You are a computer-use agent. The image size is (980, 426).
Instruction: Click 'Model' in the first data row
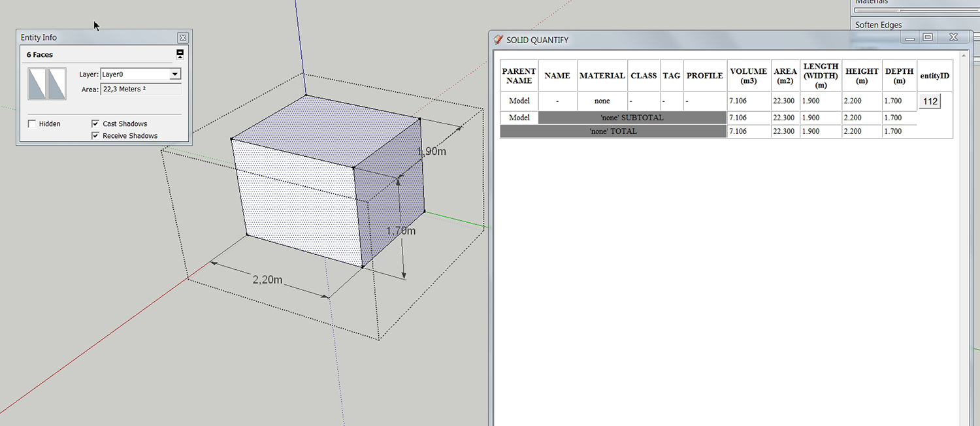519,101
